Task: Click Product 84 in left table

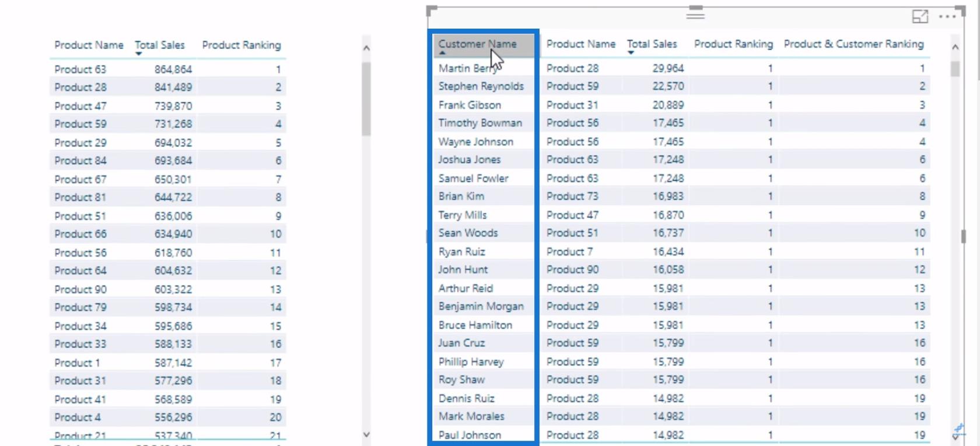Action: [x=80, y=161]
